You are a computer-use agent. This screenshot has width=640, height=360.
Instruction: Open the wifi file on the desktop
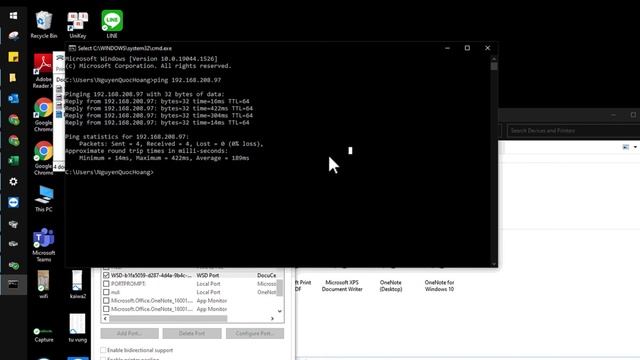point(44,284)
